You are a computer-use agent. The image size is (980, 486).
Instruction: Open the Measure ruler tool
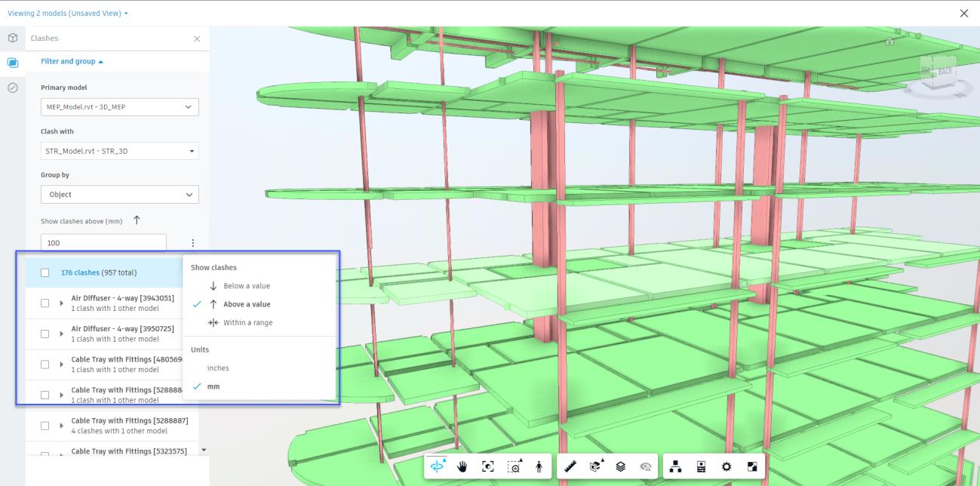point(570,467)
